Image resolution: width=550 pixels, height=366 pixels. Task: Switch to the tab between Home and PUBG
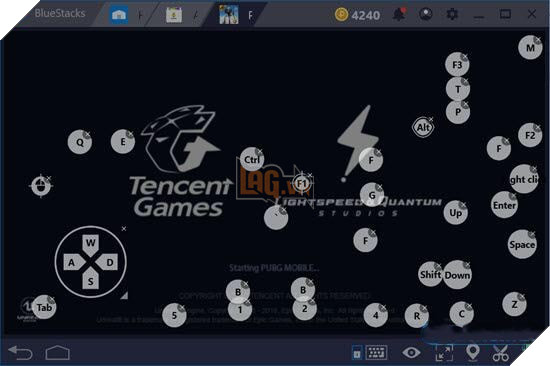point(174,15)
